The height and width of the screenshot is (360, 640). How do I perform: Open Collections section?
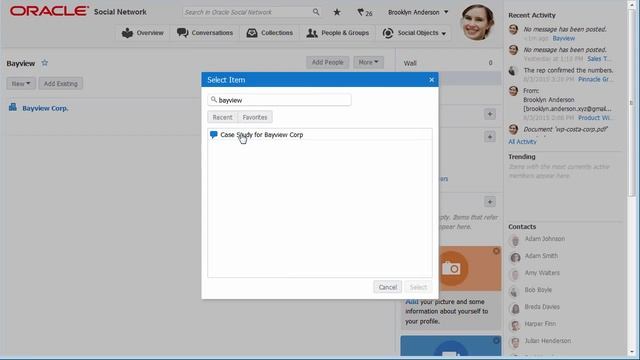coord(270,33)
